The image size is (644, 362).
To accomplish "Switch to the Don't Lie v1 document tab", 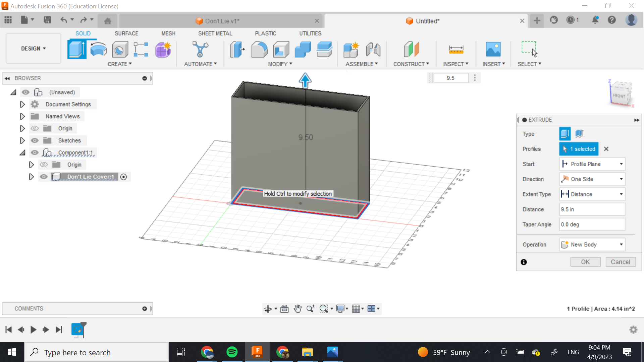I will coord(222,21).
